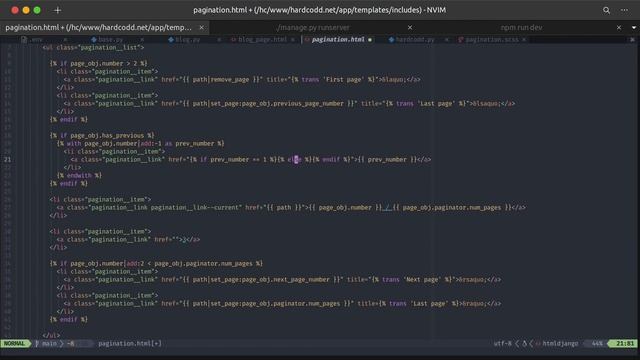Place cursor on 'pagination__list' class line
This screenshot has height=360, width=640.
click(x=93, y=48)
